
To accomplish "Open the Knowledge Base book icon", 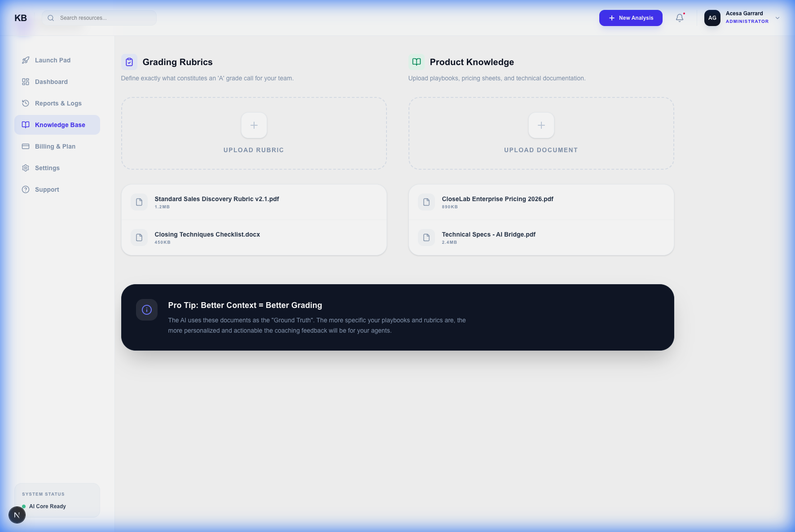I will pyautogui.click(x=26, y=125).
